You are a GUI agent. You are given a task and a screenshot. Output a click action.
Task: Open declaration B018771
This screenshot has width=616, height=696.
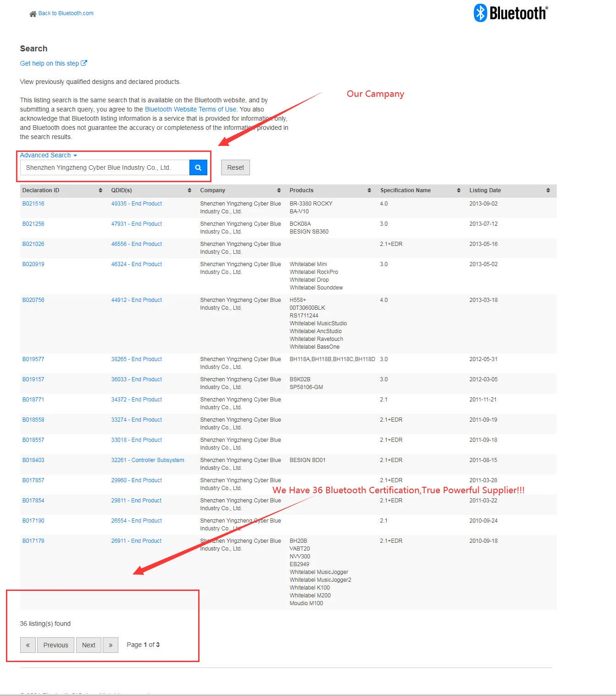click(x=33, y=400)
